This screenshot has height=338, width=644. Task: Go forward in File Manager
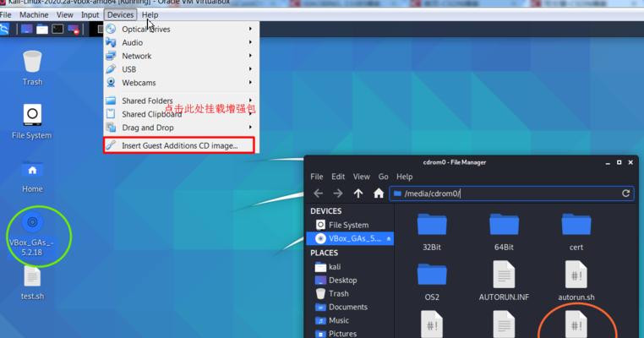338,193
